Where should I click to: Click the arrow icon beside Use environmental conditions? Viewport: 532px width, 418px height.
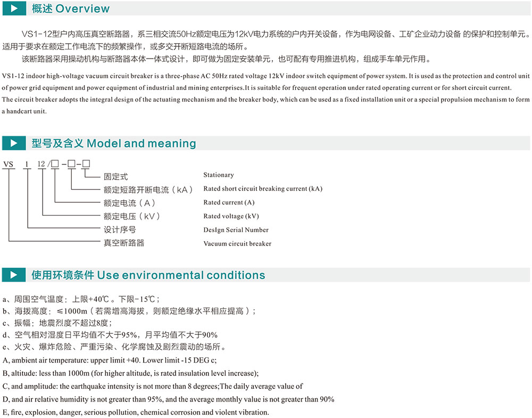click(x=14, y=275)
